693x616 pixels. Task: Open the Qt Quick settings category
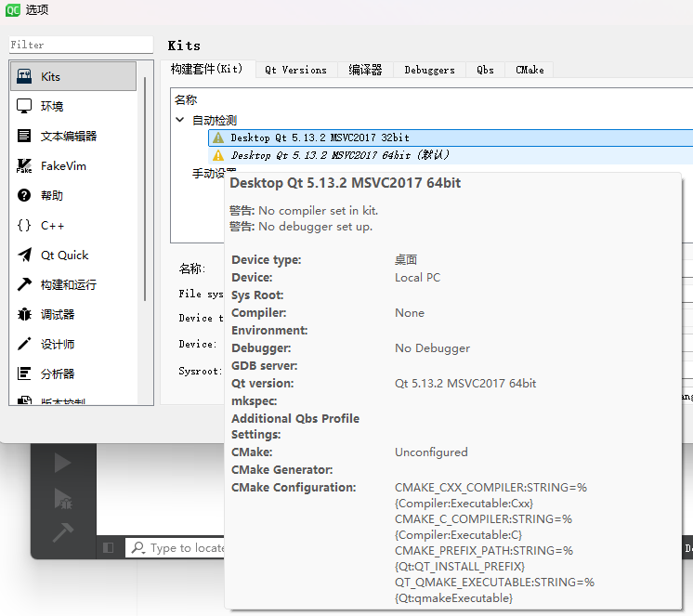tap(73, 255)
